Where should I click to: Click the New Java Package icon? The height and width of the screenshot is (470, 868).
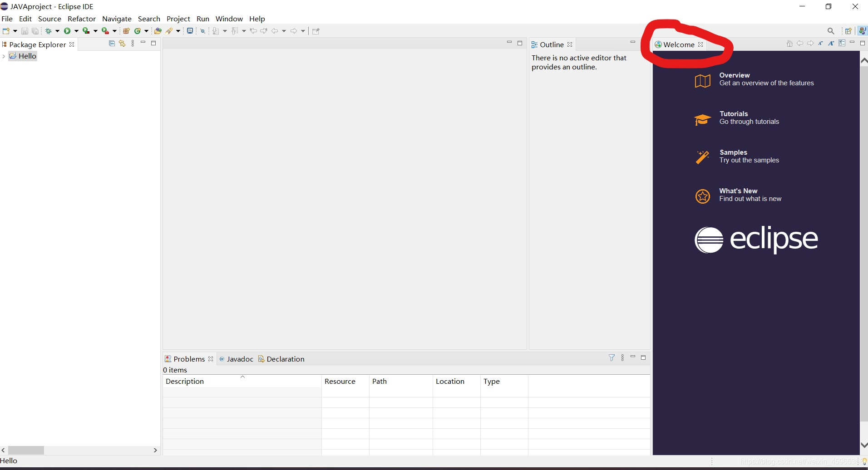(x=126, y=31)
